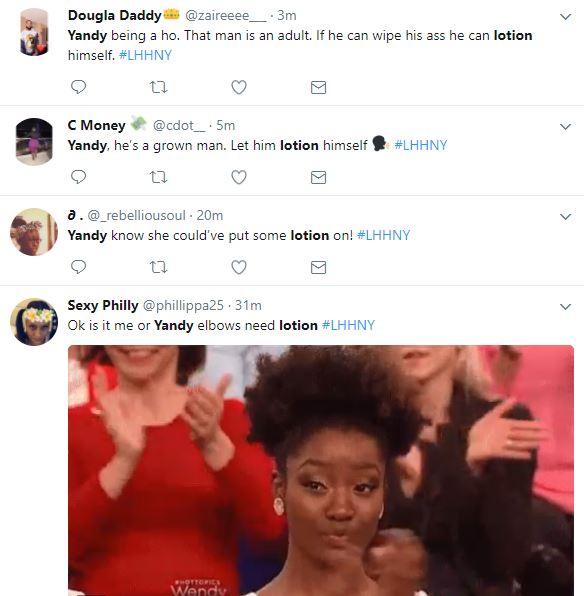Retweet @_rebelliousoul's tweet
Screen dimensions: 584x596
(159, 268)
